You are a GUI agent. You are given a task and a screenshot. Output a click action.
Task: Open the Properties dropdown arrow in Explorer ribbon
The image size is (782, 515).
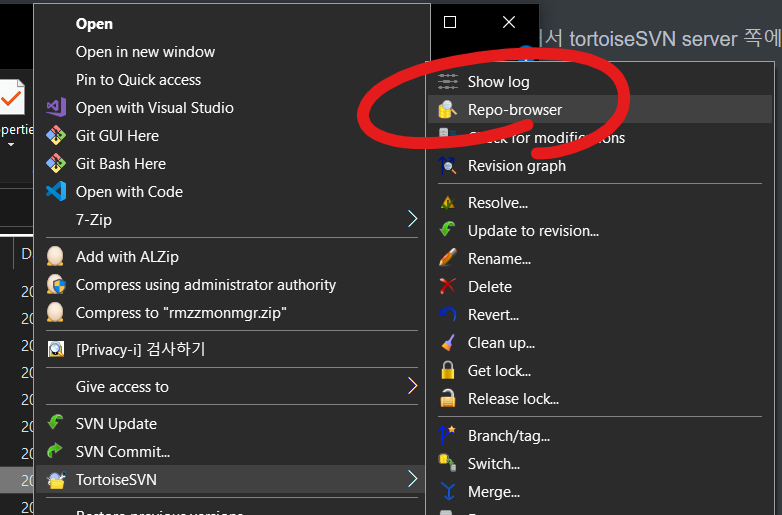coord(11,145)
